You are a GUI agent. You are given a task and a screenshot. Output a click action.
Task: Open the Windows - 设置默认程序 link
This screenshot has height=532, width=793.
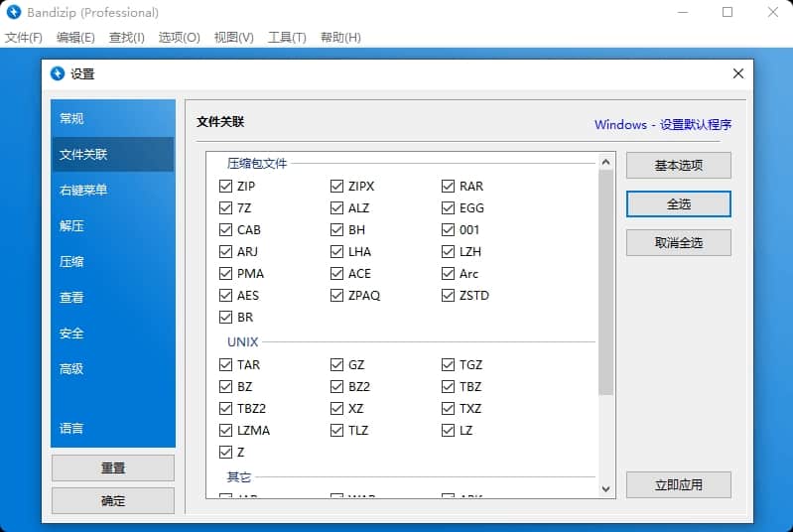click(663, 124)
